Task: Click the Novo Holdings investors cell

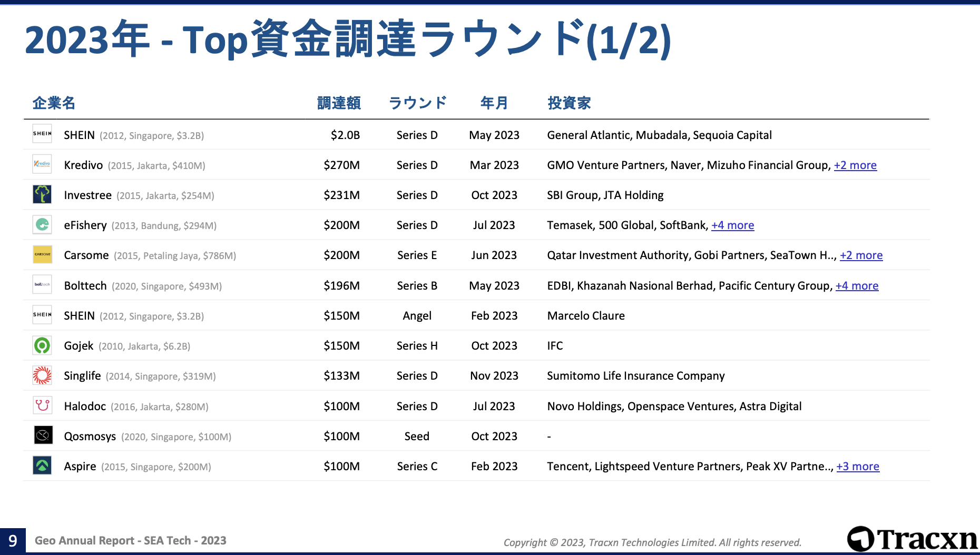Action: [x=674, y=407]
